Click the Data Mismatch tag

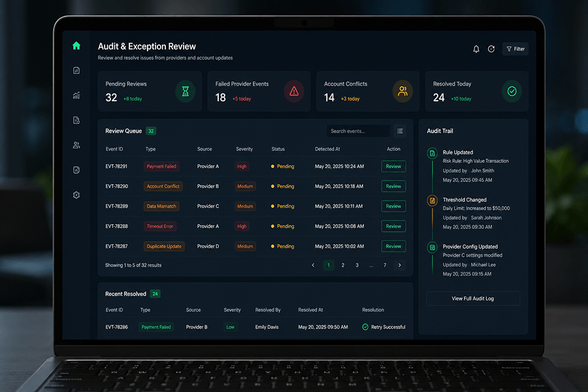coord(161,206)
